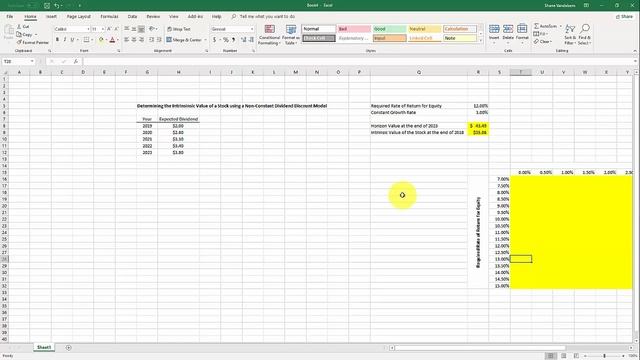Image resolution: width=640 pixels, height=360 pixels.
Task: Click Merge & Center
Action: (184, 40)
